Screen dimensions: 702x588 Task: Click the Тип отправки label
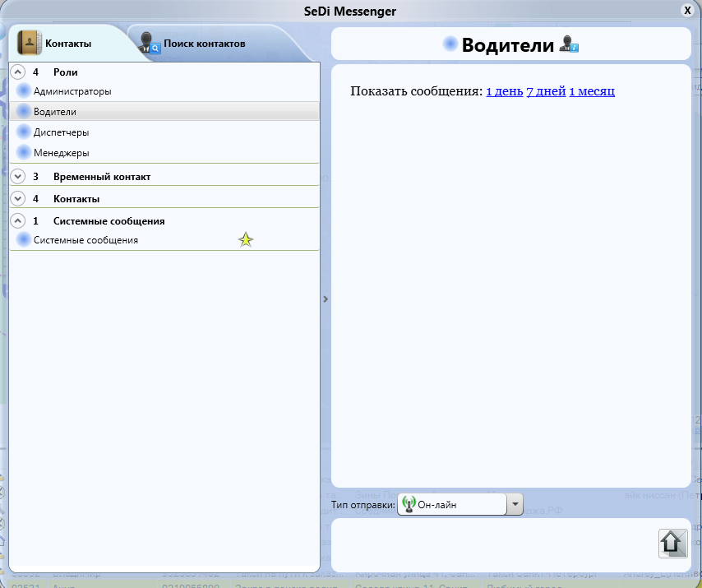tap(363, 505)
